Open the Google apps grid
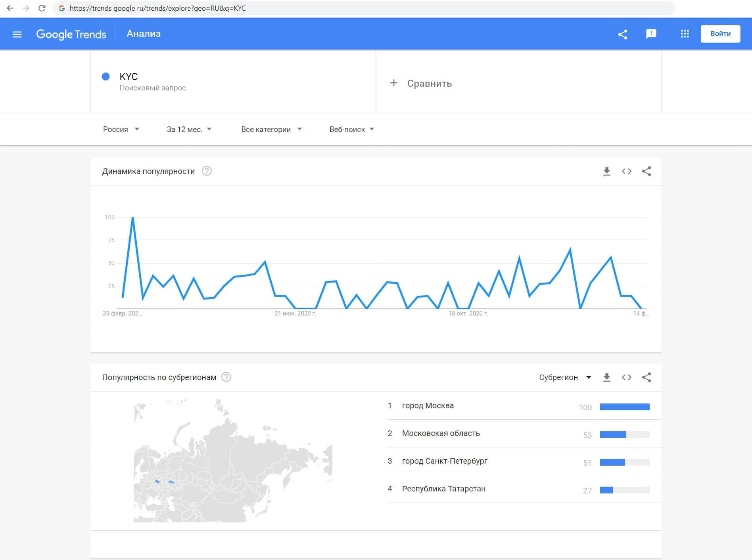752x560 pixels. point(685,34)
